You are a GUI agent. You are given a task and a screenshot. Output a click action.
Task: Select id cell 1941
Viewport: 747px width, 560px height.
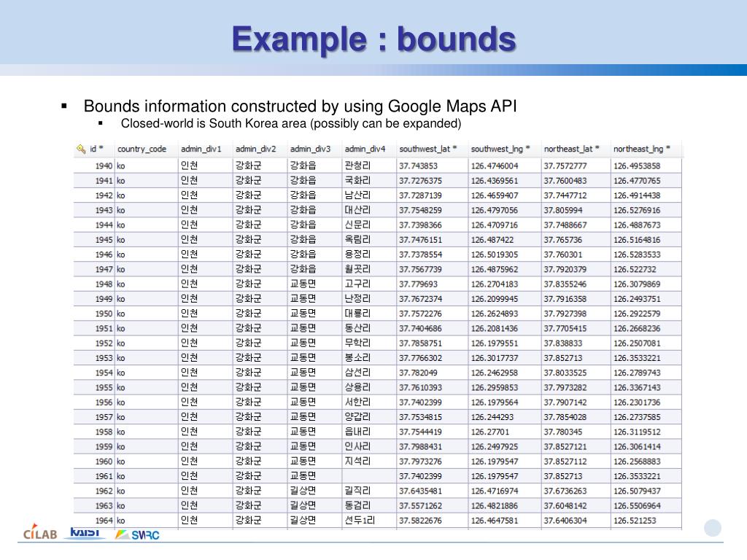click(104, 181)
